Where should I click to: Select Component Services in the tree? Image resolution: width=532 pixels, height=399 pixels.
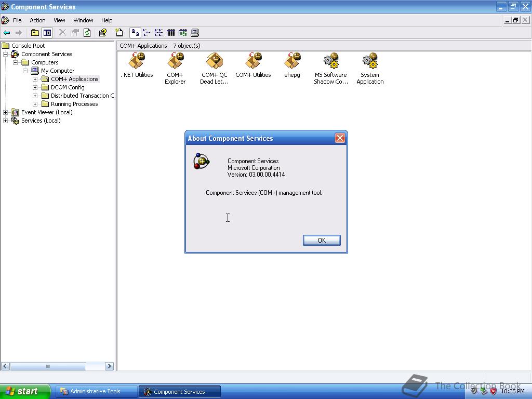47,54
